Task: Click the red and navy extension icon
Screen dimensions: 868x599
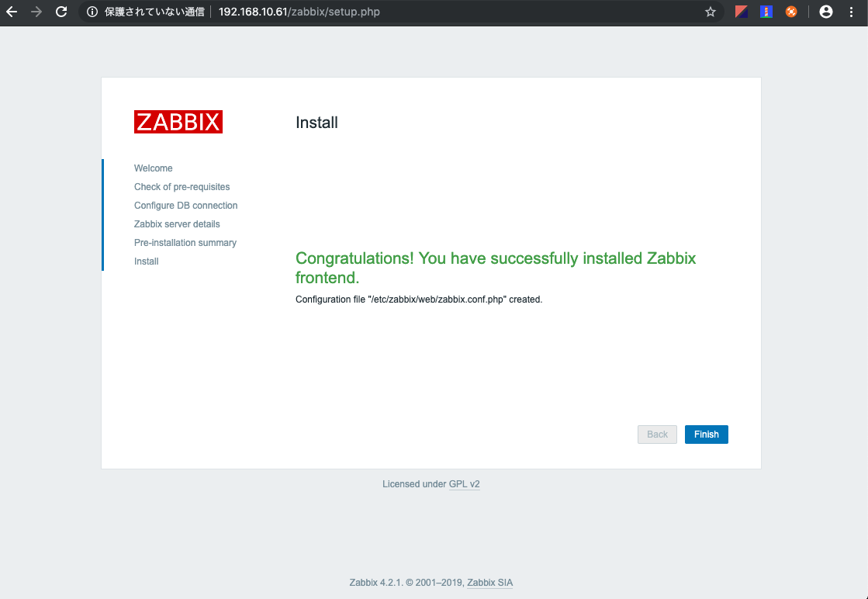Action: [x=740, y=12]
